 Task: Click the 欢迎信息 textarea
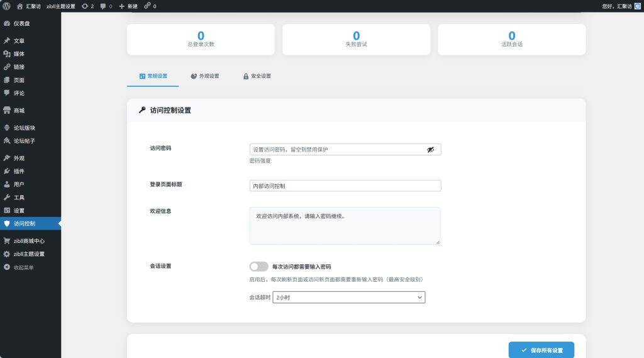click(x=345, y=226)
